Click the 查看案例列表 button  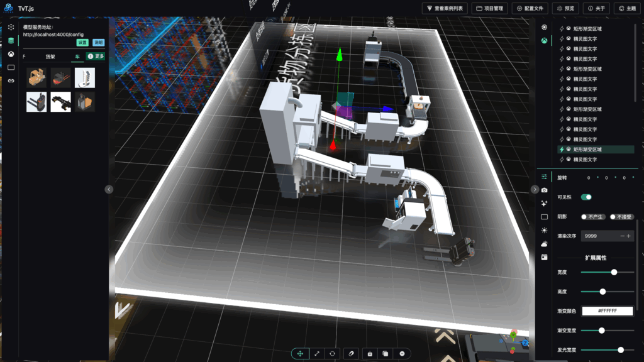pyautogui.click(x=445, y=9)
